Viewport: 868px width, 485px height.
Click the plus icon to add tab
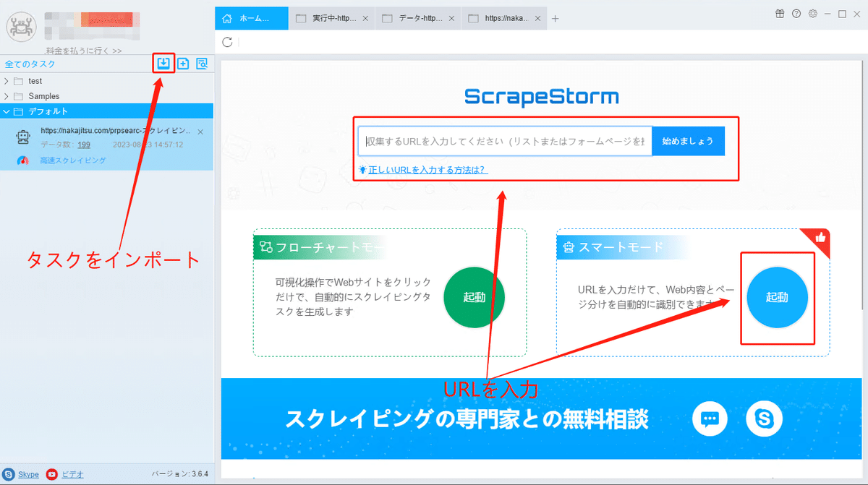pos(556,19)
